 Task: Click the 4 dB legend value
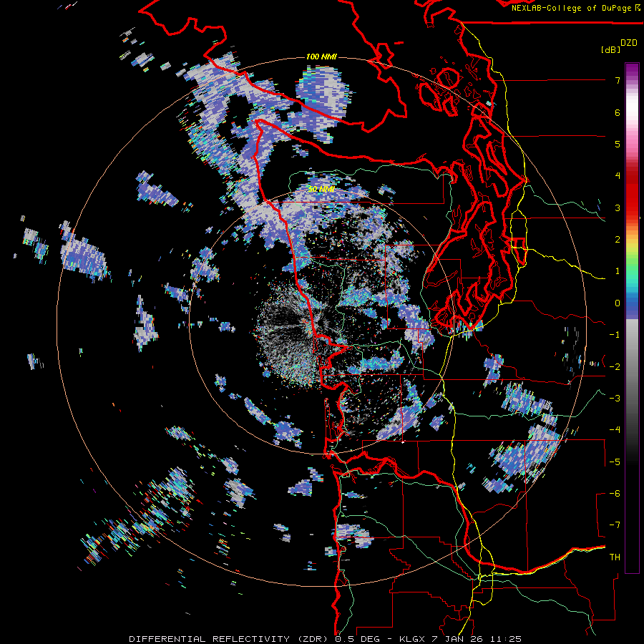pyautogui.click(x=618, y=176)
